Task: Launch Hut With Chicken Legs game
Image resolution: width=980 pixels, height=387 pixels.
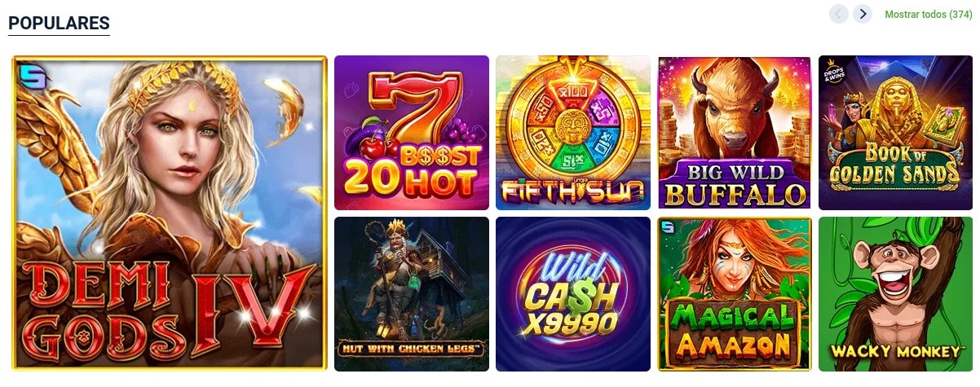Action: coord(412,294)
